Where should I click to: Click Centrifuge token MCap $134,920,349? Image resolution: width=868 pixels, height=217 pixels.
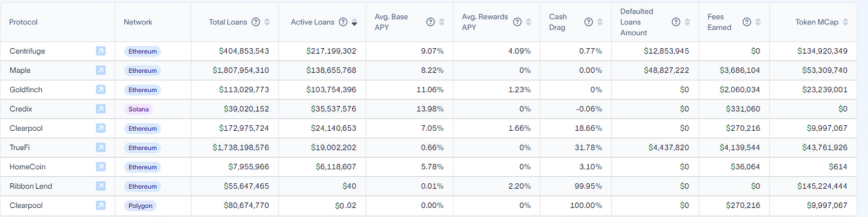pyautogui.click(x=822, y=51)
